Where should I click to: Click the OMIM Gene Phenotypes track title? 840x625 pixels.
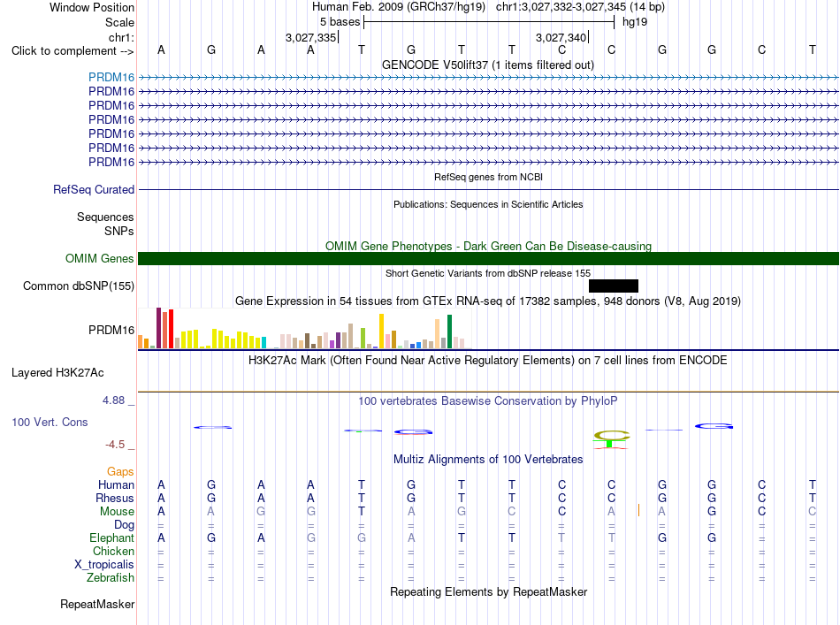pos(488,246)
